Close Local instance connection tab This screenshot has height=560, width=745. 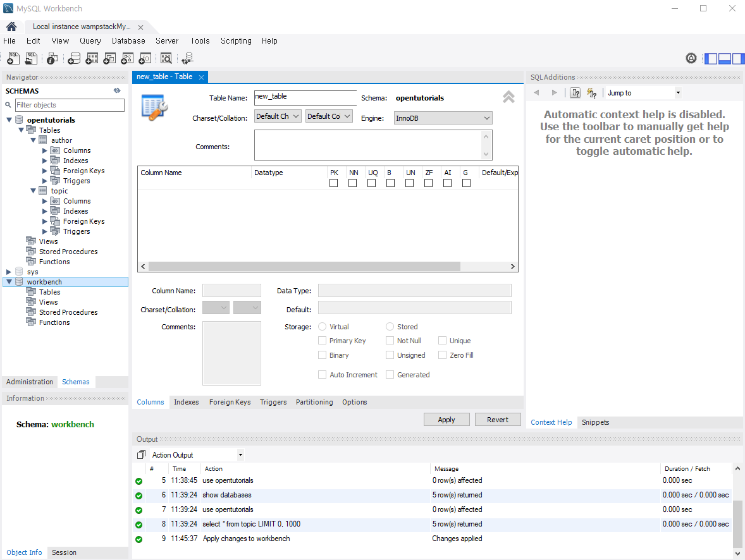point(140,28)
